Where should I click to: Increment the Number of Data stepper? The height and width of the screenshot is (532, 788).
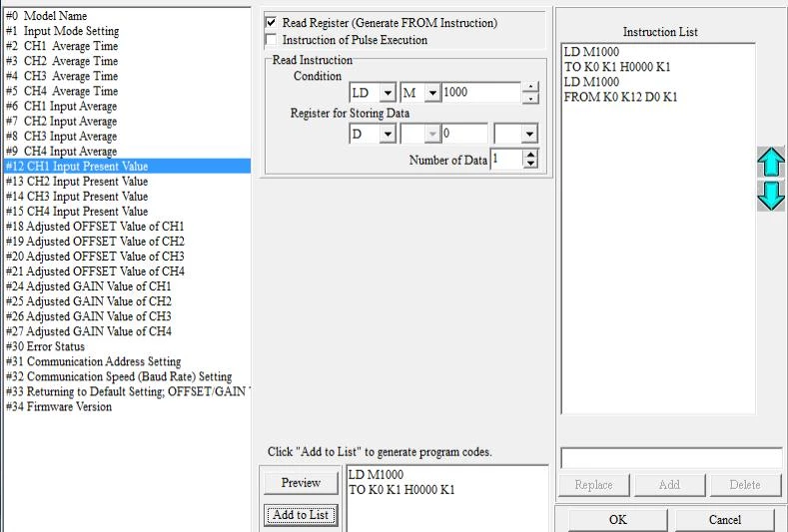pyautogui.click(x=530, y=154)
